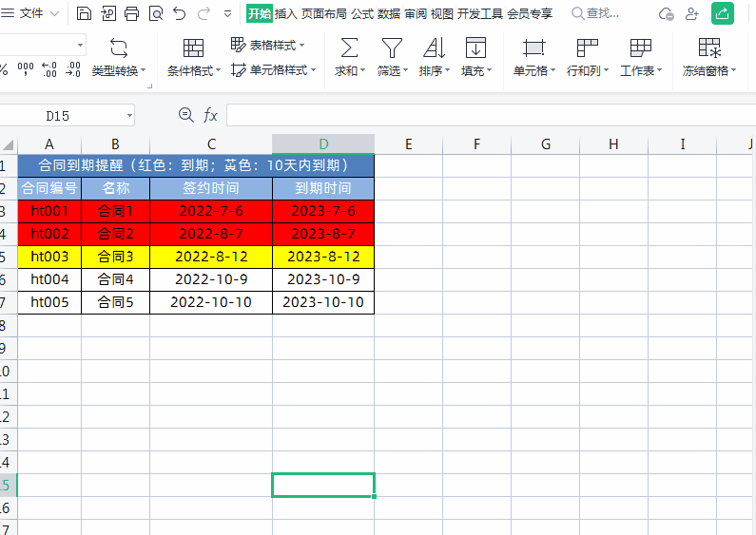The height and width of the screenshot is (535, 756).
Task: Click the 类型转换 icon
Action: 119,48
